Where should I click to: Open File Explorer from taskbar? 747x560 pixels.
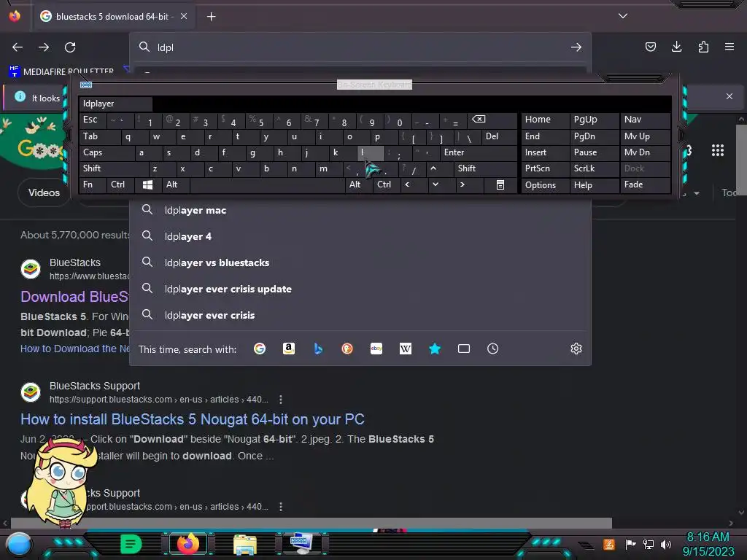[245, 544]
